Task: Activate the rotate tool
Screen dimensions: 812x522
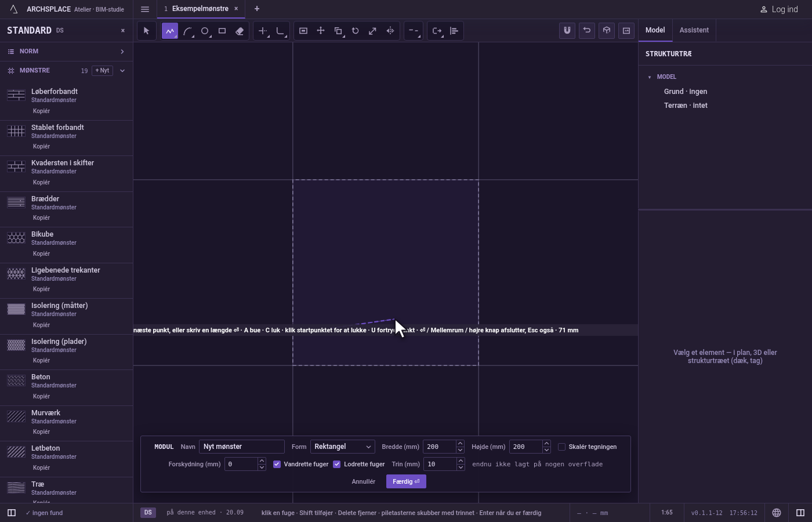Action: point(356,31)
